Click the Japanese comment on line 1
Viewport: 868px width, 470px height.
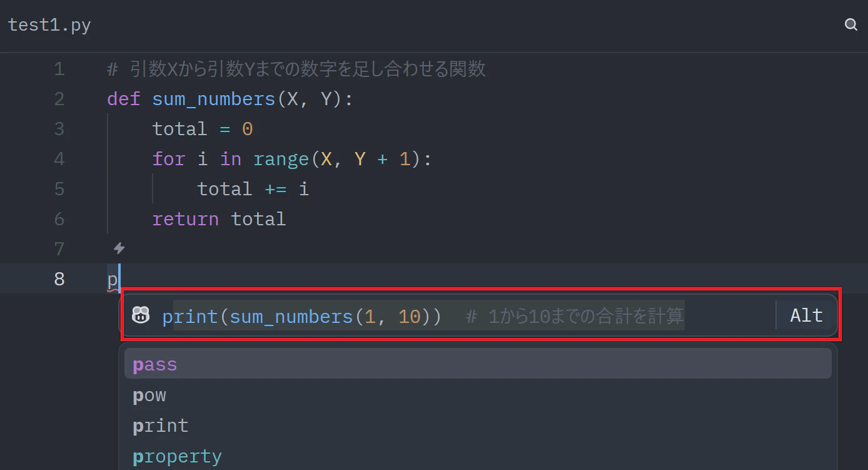click(x=296, y=69)
